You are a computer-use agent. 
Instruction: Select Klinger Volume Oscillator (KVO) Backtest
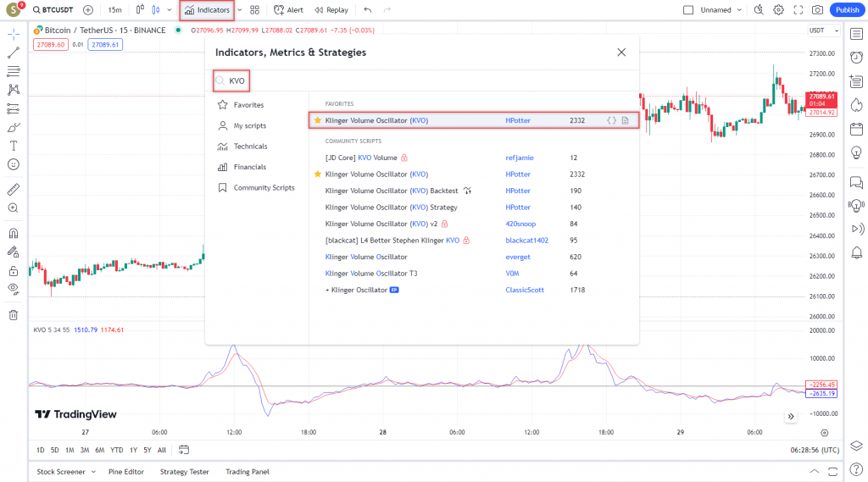(392, 191)
